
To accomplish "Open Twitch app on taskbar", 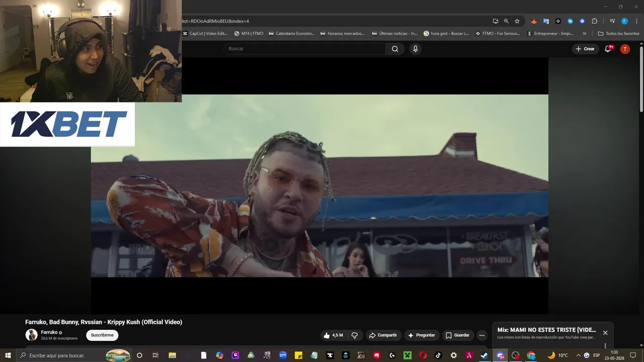I will click(x=235, y=355).
